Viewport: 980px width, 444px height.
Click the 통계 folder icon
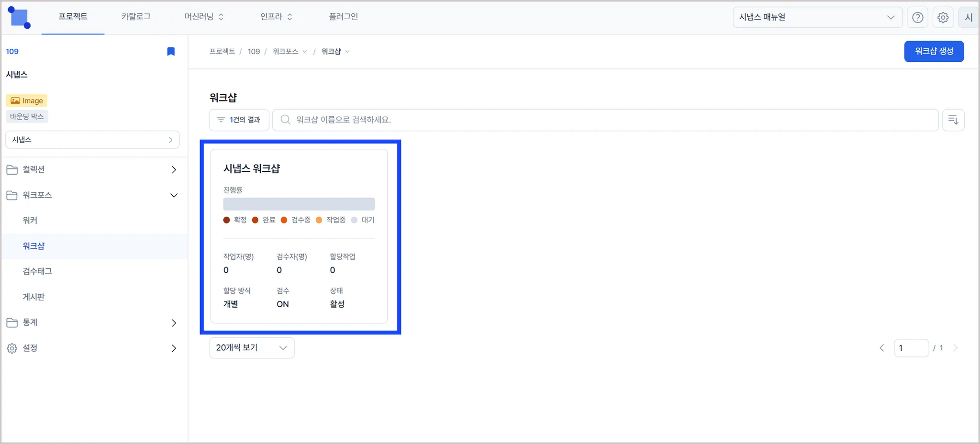12,322
